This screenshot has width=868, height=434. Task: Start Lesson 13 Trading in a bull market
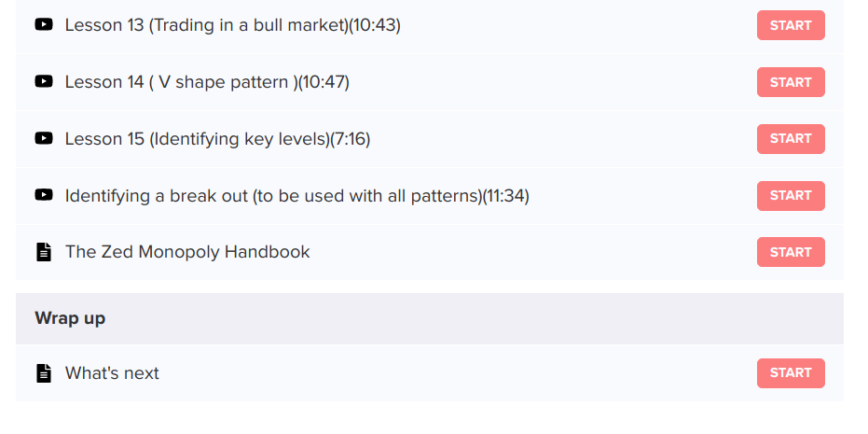(790, 25)
